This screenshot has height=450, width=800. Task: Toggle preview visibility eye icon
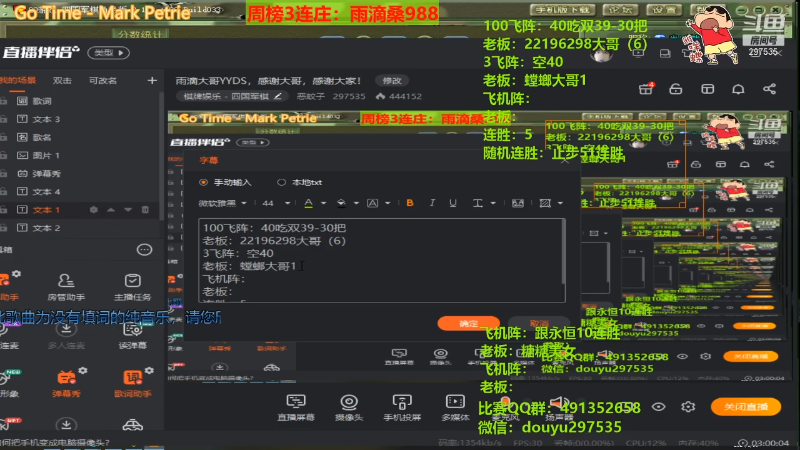coord(659,407)
